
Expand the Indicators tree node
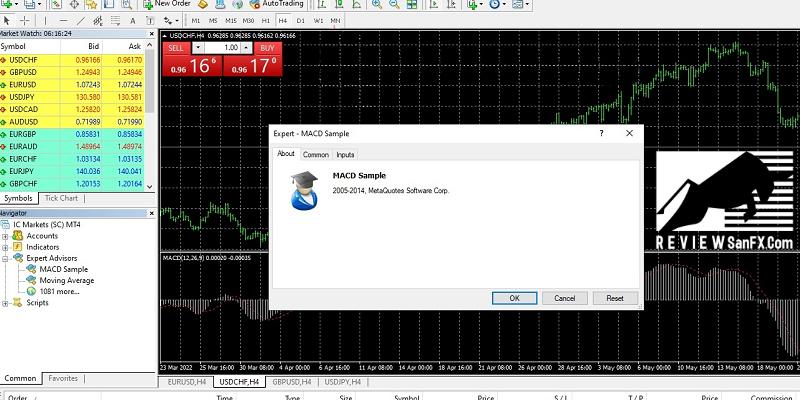pos(6,247)
